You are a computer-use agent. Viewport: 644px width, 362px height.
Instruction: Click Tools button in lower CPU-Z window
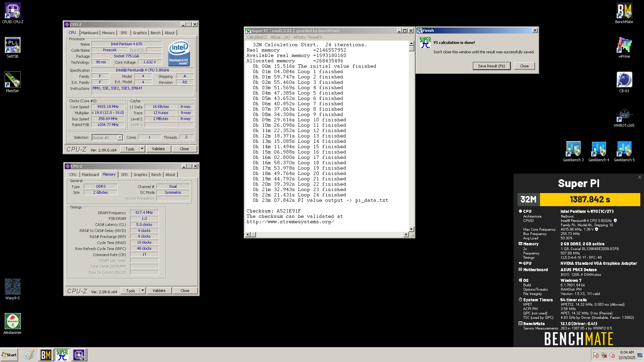130,291
